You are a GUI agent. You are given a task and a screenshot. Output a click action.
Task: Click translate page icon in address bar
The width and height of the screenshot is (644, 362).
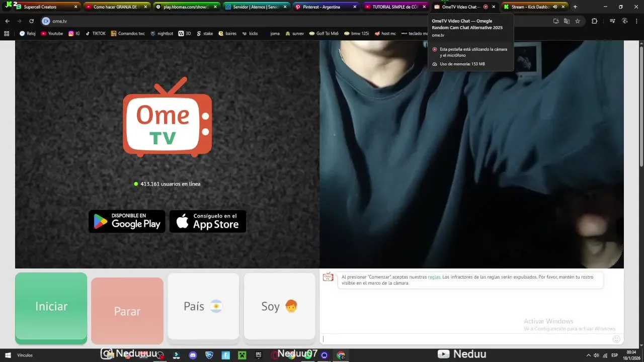point(567,21)
